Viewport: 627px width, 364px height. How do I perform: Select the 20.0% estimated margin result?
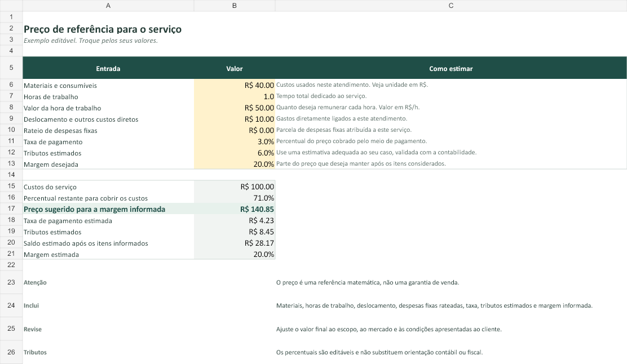[x=235, y=254]
